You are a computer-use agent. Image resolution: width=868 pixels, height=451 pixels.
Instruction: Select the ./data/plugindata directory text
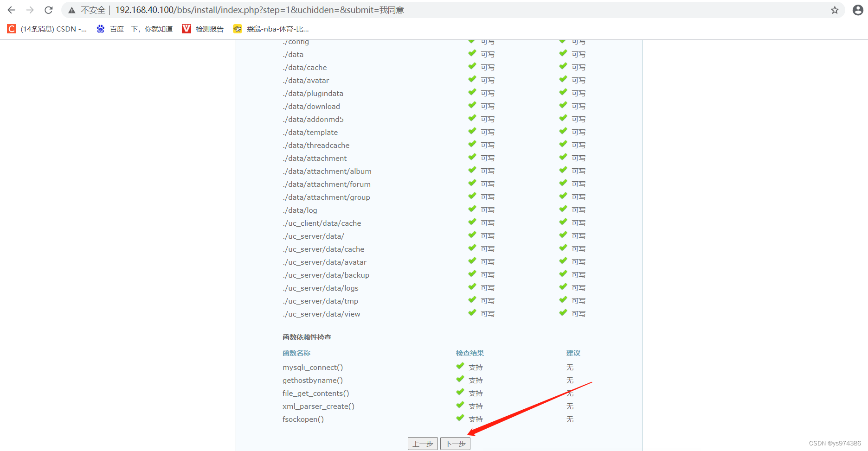[x=313, y=93]
